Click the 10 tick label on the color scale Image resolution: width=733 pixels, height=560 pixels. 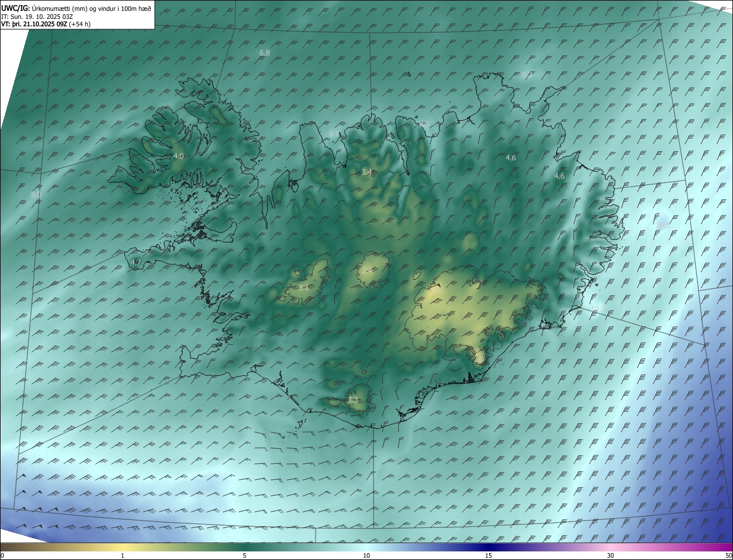coord(366,555)
